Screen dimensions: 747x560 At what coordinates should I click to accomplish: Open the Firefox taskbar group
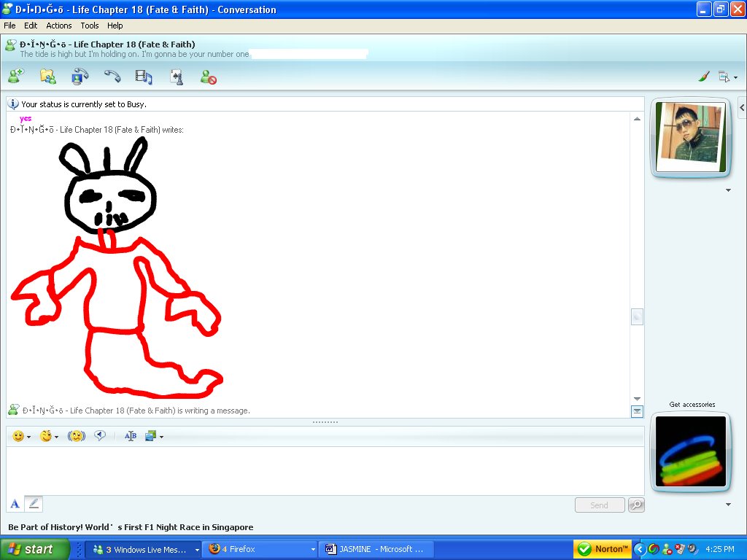coord(261,549)
